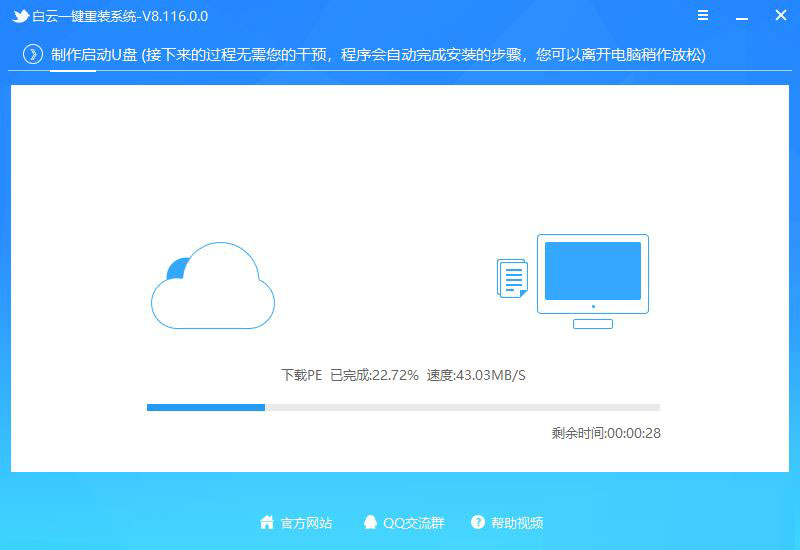This screenshot has height=550, width=800.
Task: Click the circled arrow step icon
Action: [33, 54]
